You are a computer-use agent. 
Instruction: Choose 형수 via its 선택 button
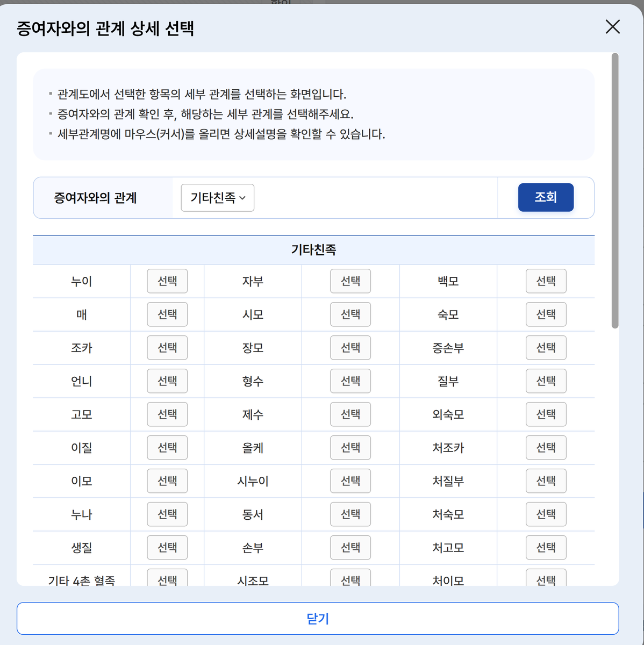coord(350,381)
